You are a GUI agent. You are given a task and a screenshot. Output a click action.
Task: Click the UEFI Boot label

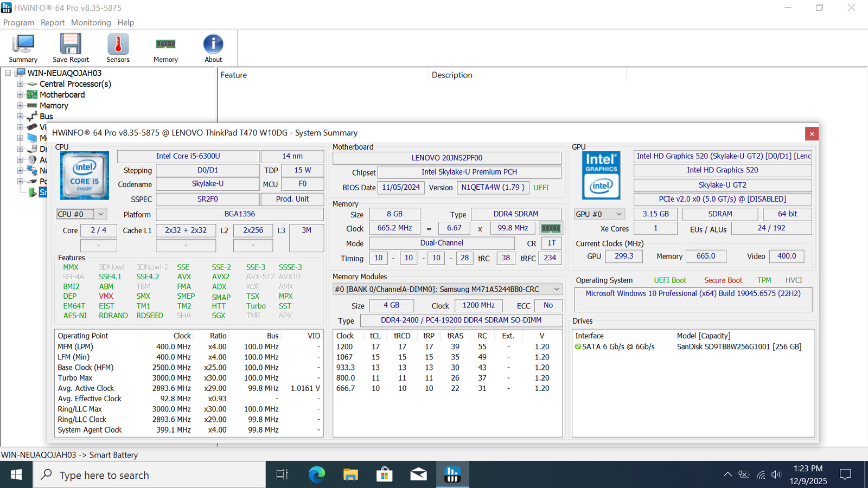[x=670, y=280]
